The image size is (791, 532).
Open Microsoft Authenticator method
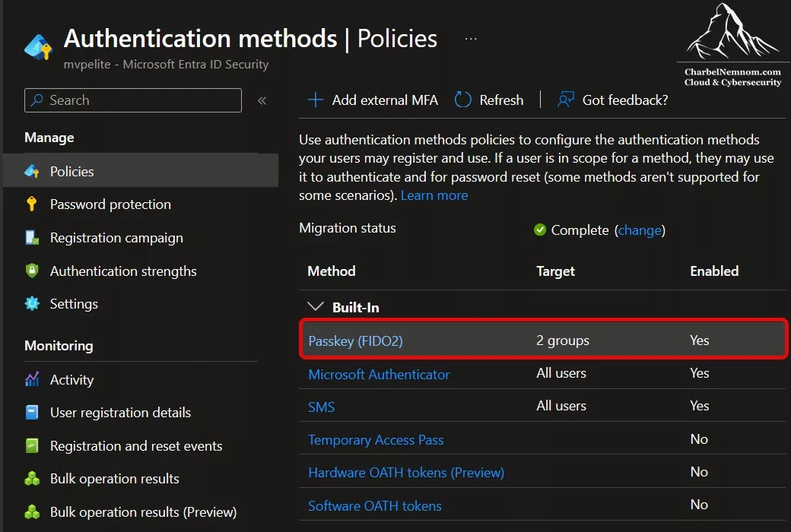coord(379,374)
